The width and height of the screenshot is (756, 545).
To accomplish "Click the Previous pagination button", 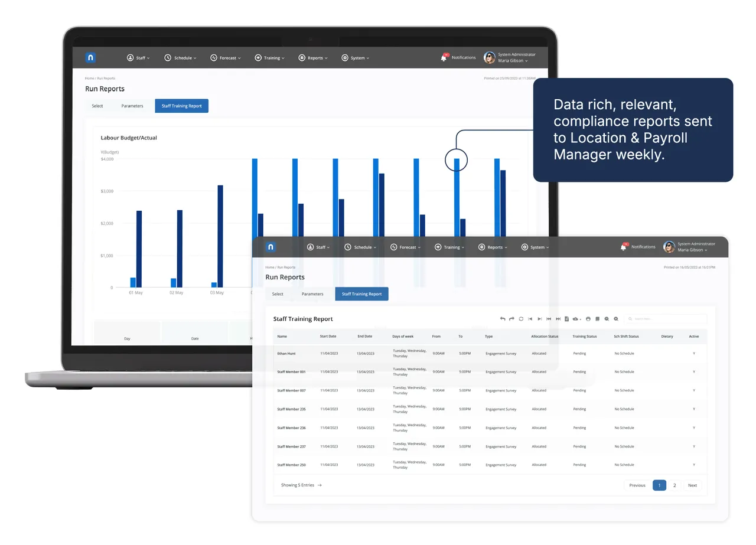I will (637, 485).
